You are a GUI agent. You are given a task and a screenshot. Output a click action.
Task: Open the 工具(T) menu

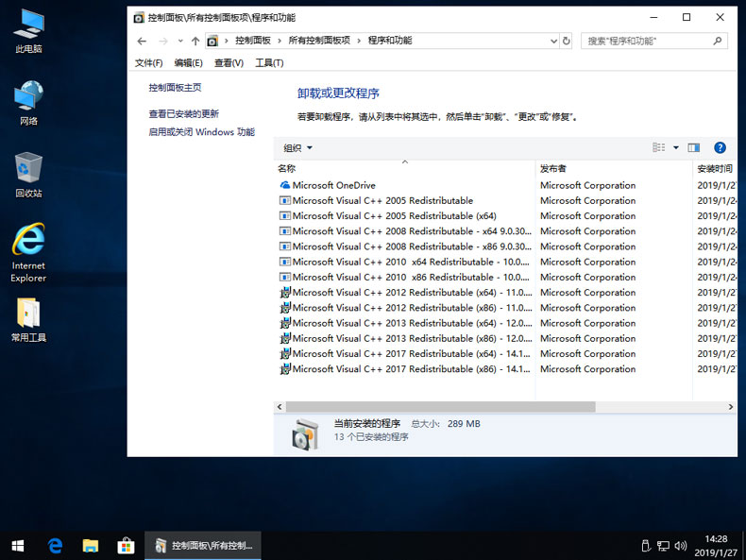pos(269,63)
